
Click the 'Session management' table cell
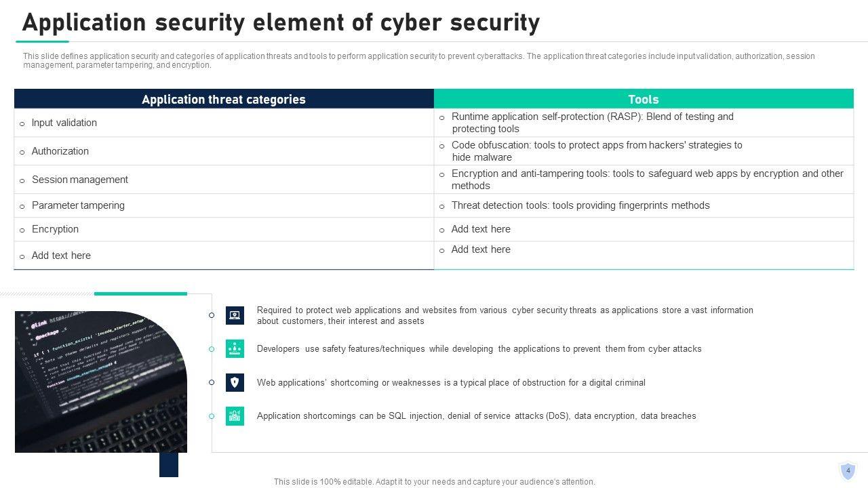pyautogui.click(x=80, y=180)
